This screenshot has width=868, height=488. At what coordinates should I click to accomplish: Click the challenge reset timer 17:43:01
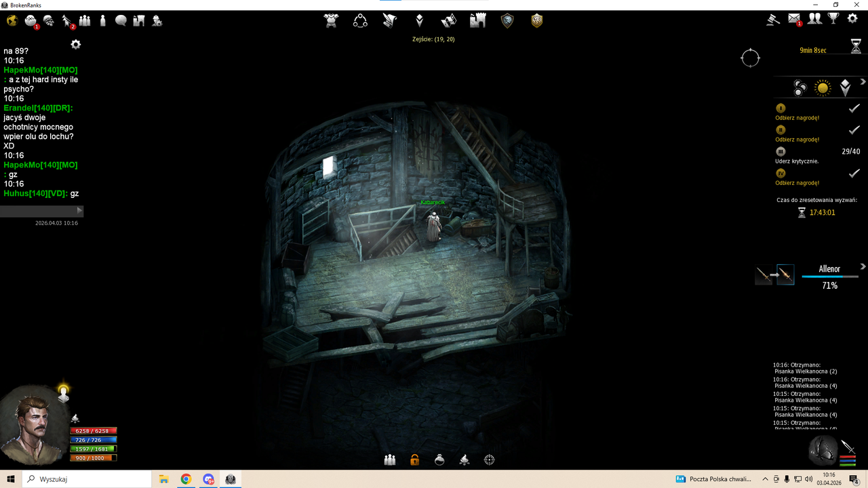[x=822, y=213]
